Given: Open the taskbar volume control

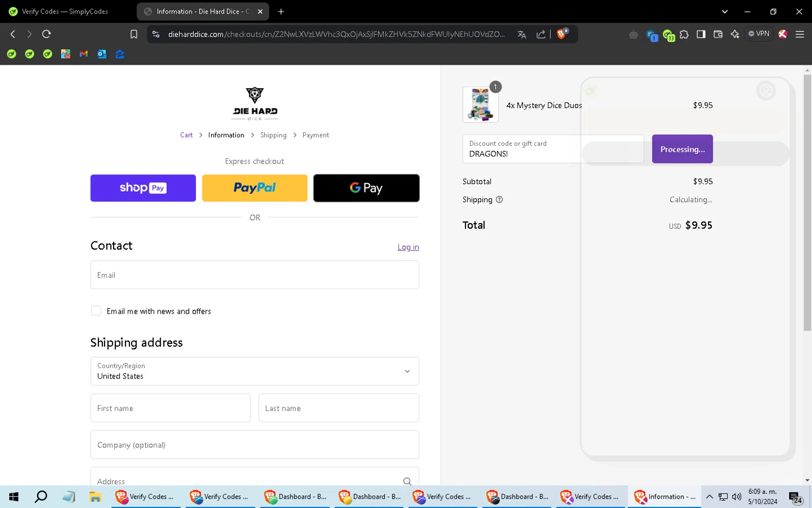Looking at the screenshot, I should pyautogui.click(x=736, y=497).
